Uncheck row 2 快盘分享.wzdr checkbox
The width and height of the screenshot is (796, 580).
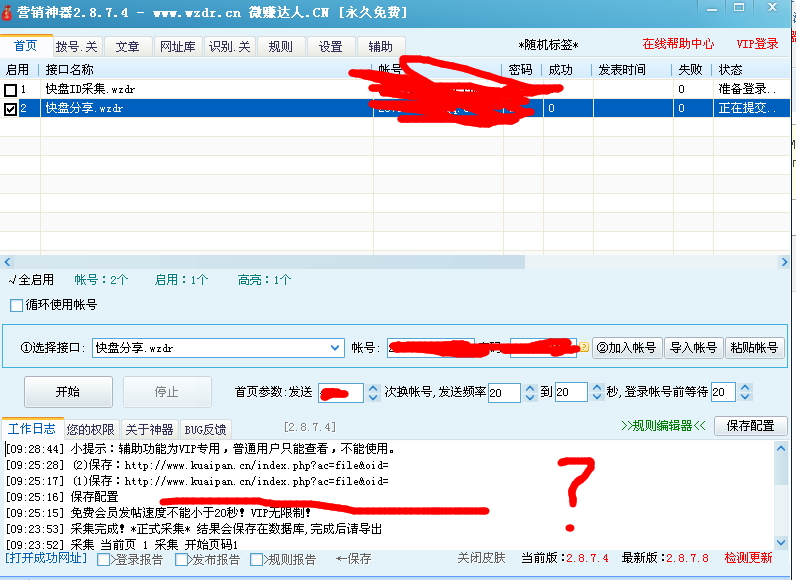pos(11,109)
